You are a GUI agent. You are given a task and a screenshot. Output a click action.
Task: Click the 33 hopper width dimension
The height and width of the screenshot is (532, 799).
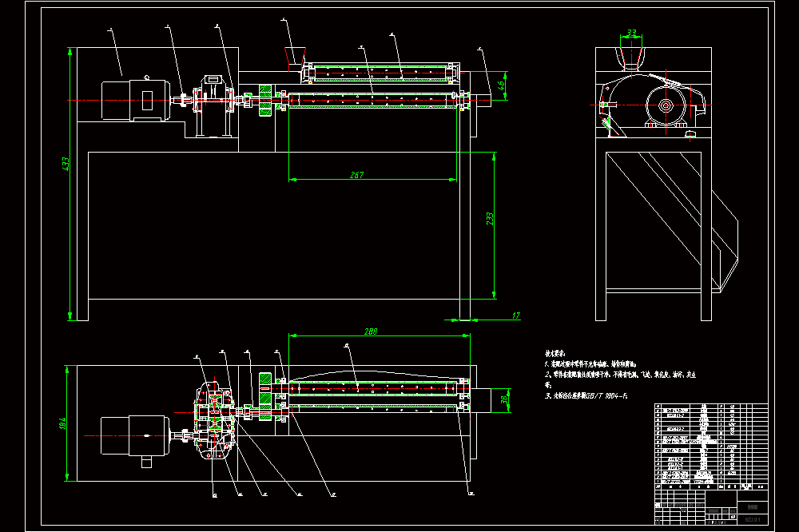coord(631,33)
